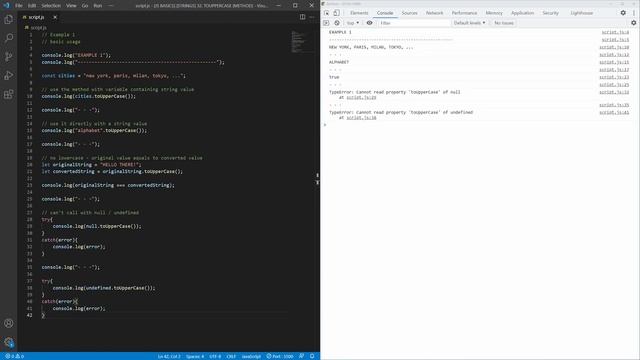The width and height of the screenshot is (640, 360).
Task: Switch to the Security tab
Action: [550, 13]
